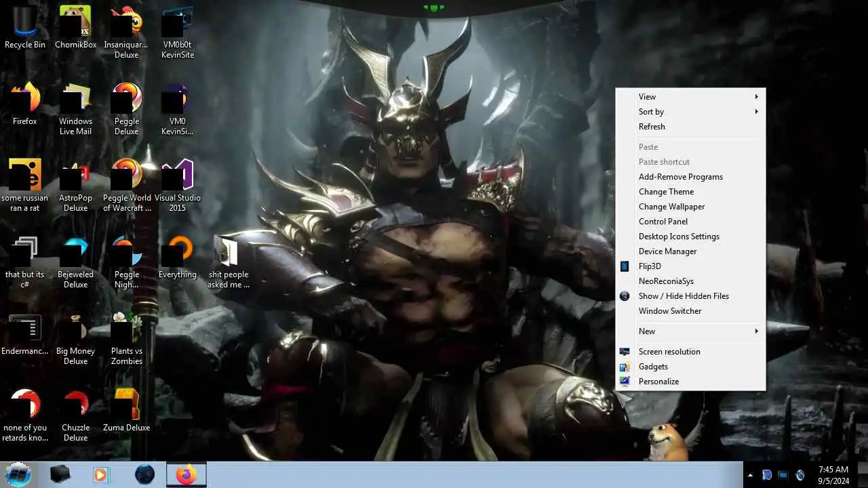Open Gadgets from context menu
Screen dimensions: 868x488
pos(690,367)
